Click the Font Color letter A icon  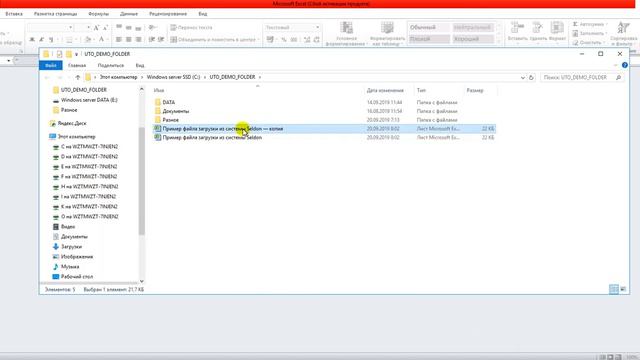click(102, 40)
